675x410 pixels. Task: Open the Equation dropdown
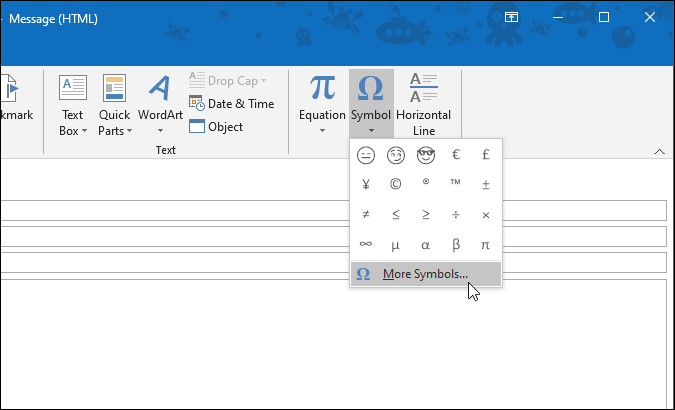[x=322, y=104]
